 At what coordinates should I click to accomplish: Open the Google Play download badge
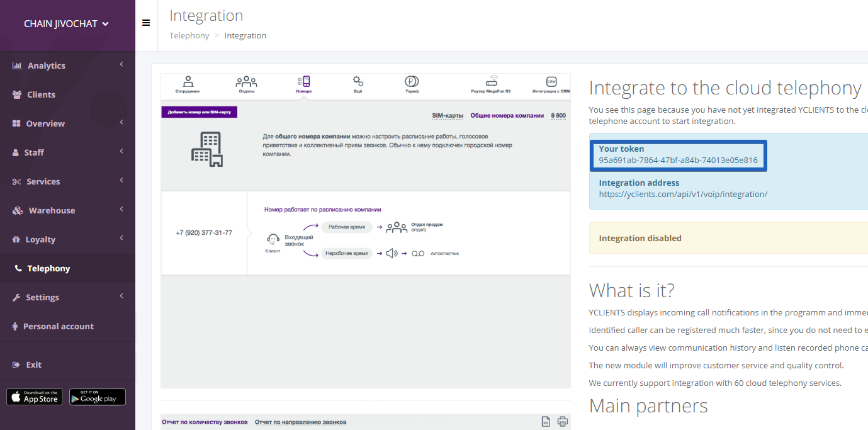[98, 397]
